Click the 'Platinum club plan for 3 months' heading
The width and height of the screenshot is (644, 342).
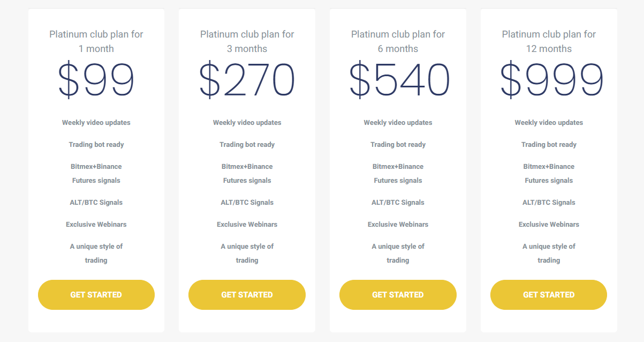click(x=247, y=41)
